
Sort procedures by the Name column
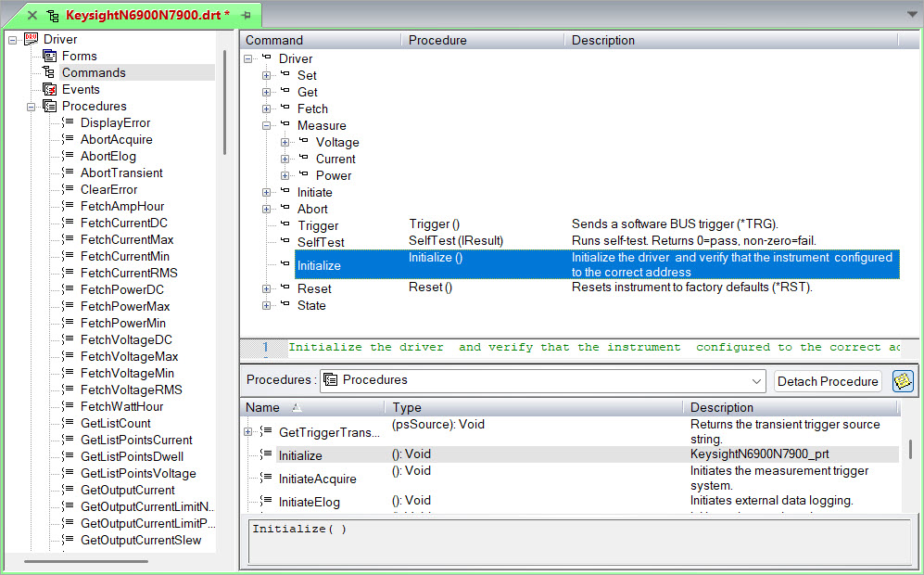[269, 406]
